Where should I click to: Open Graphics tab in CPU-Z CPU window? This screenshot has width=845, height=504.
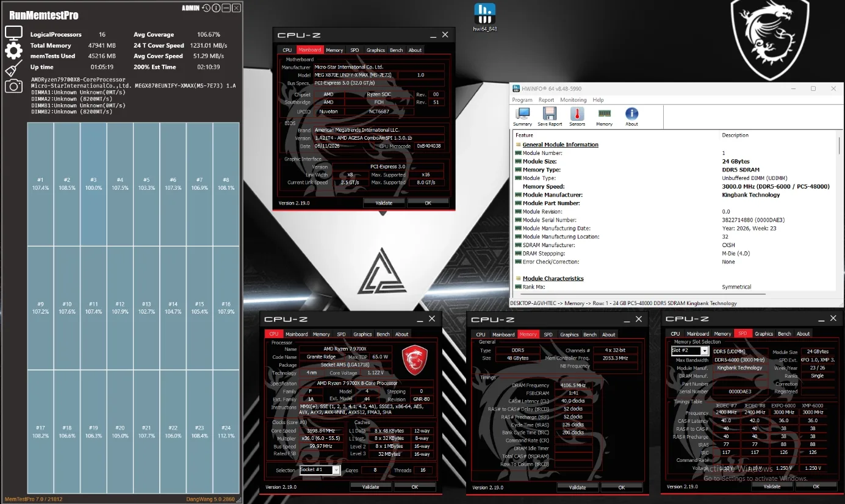(362, 334)
